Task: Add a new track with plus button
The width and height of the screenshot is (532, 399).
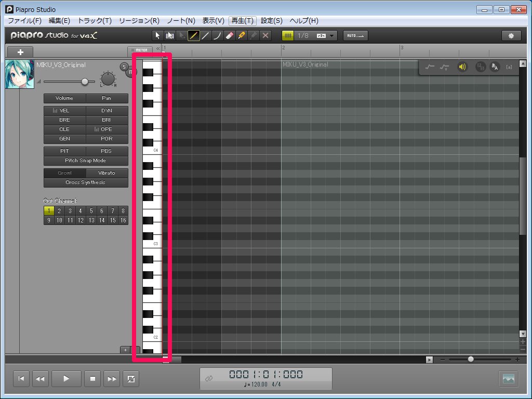Action: point(20,52)
